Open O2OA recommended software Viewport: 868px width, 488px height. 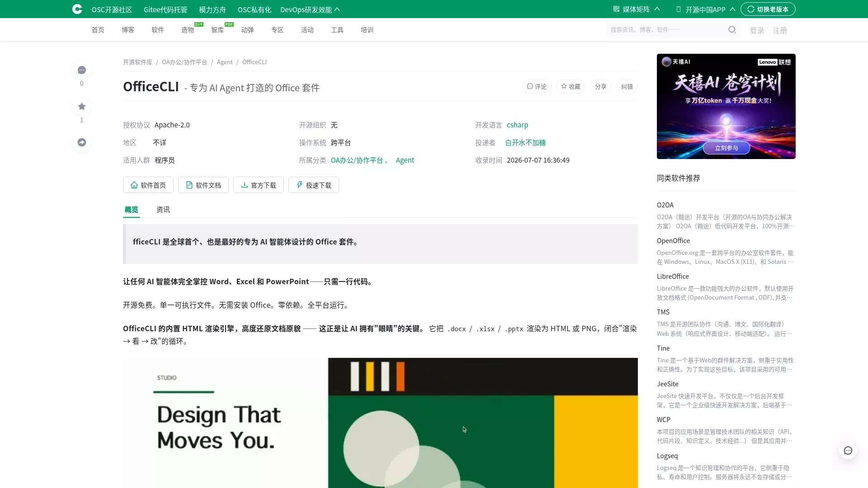pos(665,205)
